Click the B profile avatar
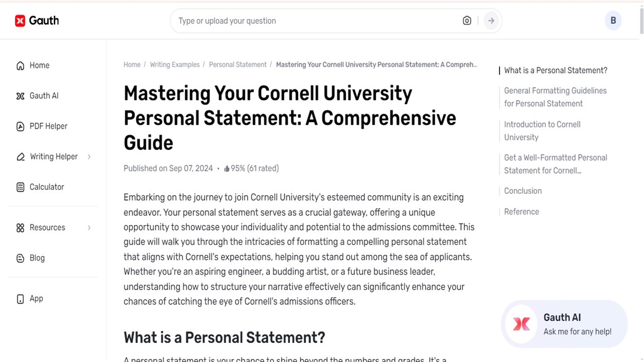 coord(613,21)
